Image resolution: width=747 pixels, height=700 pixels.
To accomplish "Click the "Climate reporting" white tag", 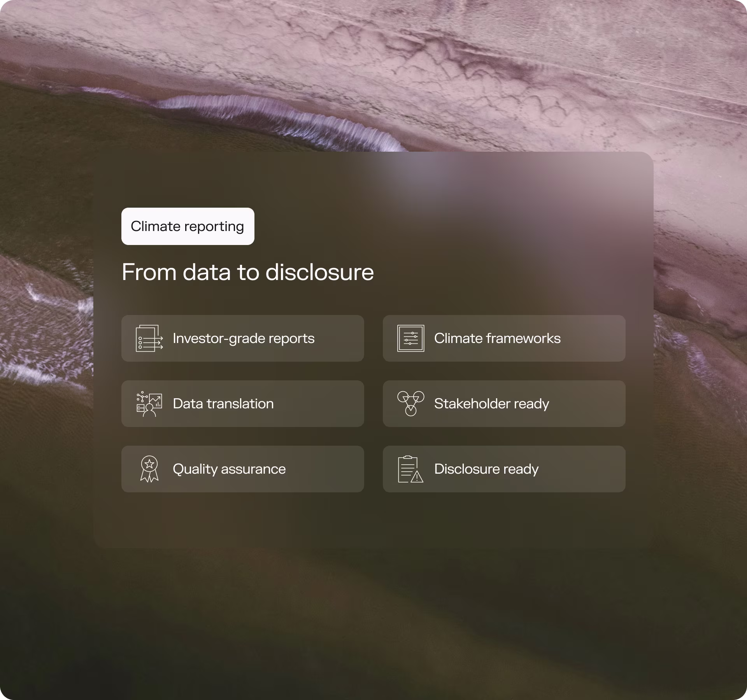I will coord(188,226).
